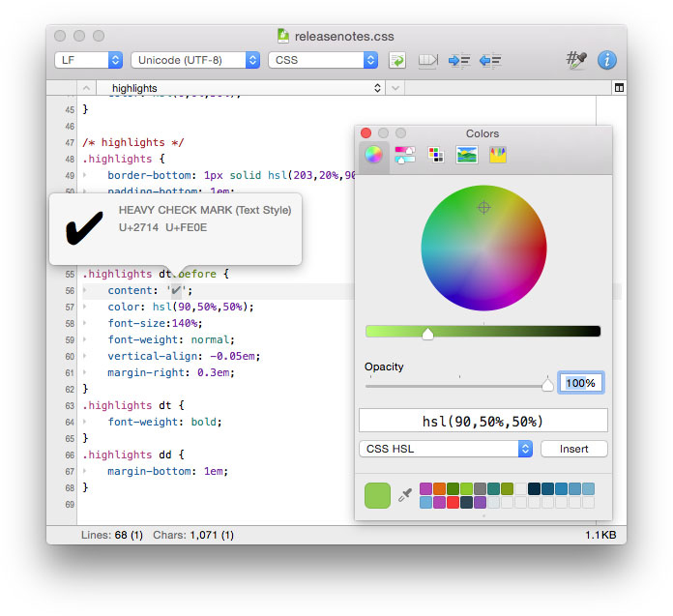The image size is (673, 616).
Task: Click the 100% opacity field
Action: coord(581,383)
